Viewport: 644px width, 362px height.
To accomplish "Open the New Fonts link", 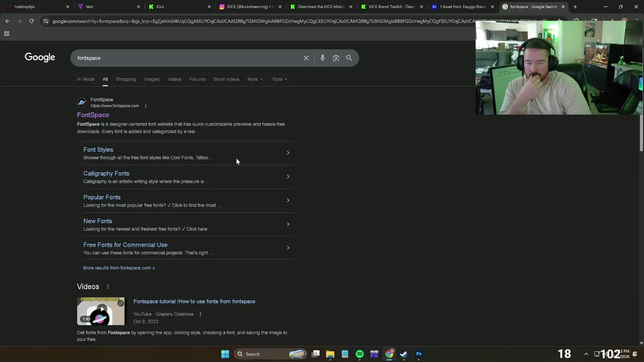I will [98, 221].
